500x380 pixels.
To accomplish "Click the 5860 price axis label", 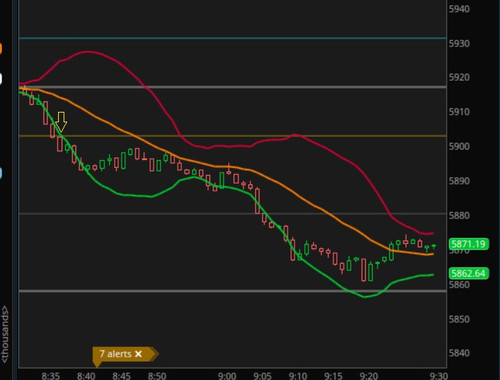I will coord(459,285).
